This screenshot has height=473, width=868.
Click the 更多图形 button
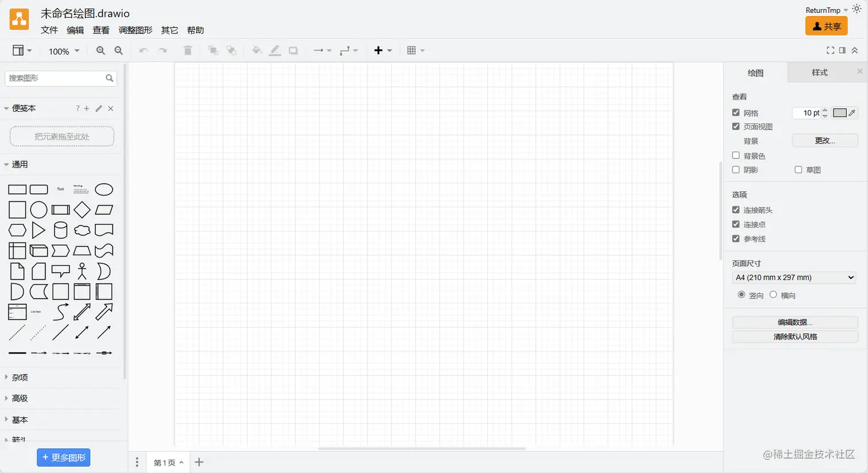point(64,458)
